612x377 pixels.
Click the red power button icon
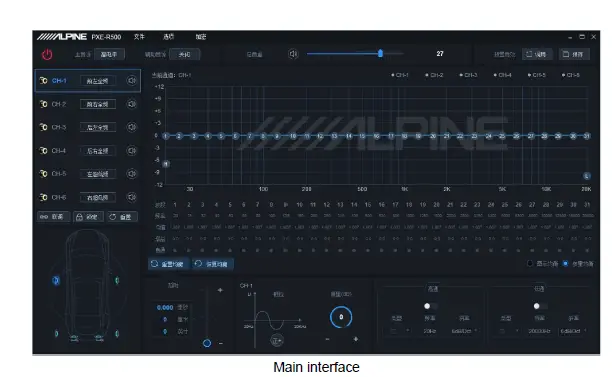(47, 54)
